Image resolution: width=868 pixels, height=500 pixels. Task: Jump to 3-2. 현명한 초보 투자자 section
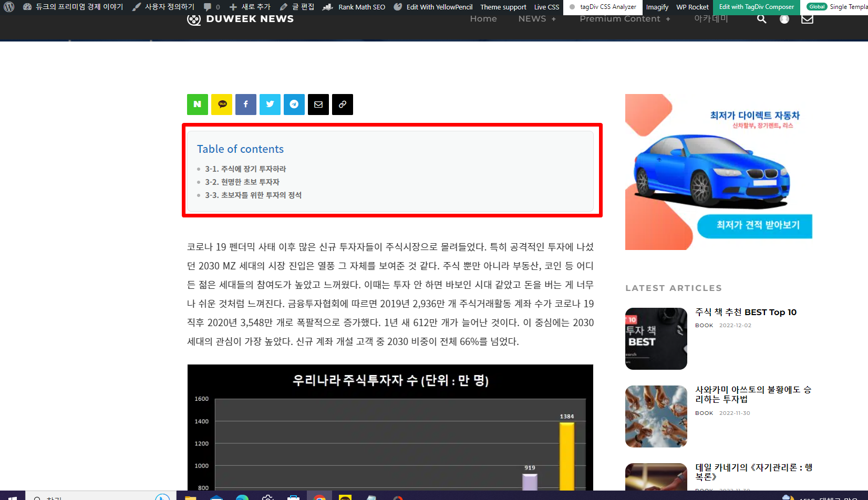pos(242,182)
